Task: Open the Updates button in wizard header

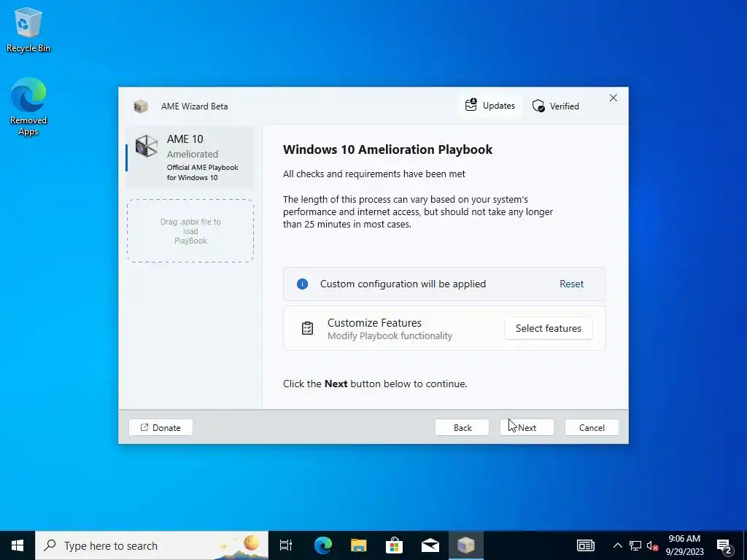Action: point(490,106)
